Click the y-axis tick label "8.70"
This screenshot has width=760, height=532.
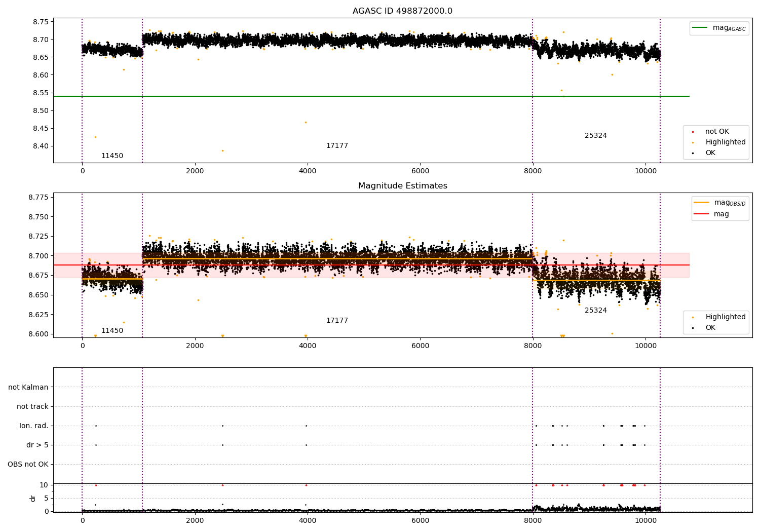point(41,40)
